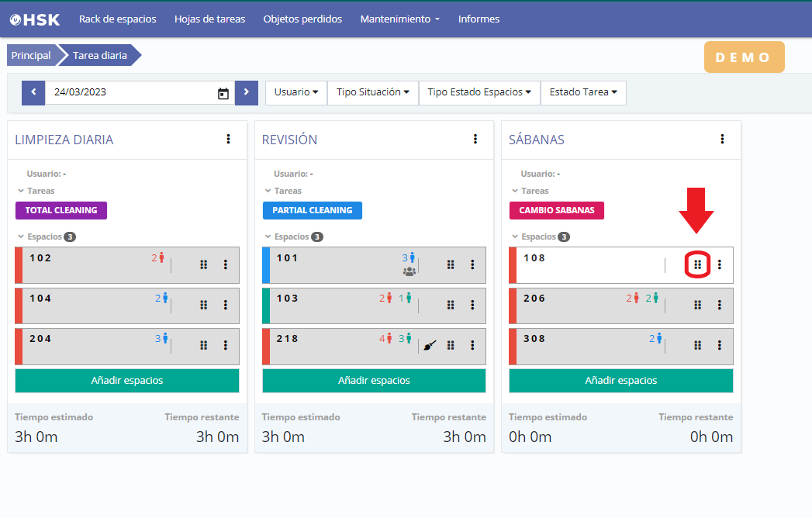The image size is (812, 518).
Task: Click the drag handle on room 108
Action: click(x=697, y=264)
